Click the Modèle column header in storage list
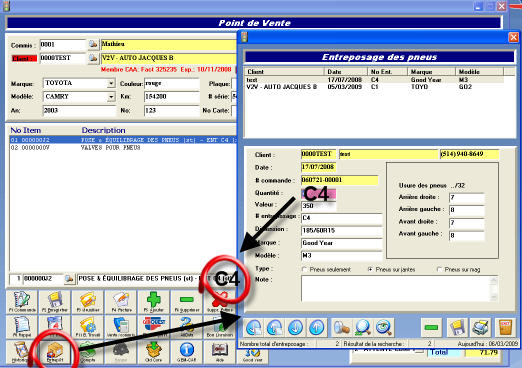Image resolution: width=522 pixels, height=368 pixels. 480,72
